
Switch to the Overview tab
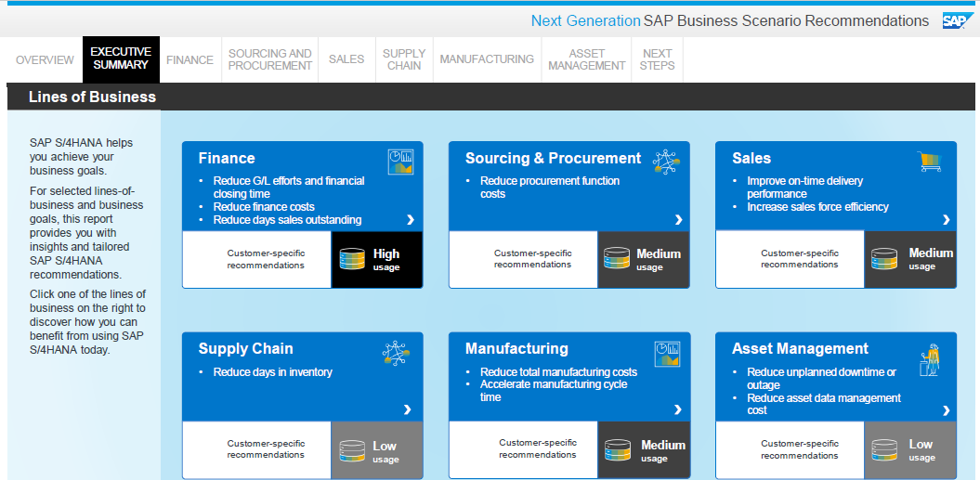coord(45,60)
